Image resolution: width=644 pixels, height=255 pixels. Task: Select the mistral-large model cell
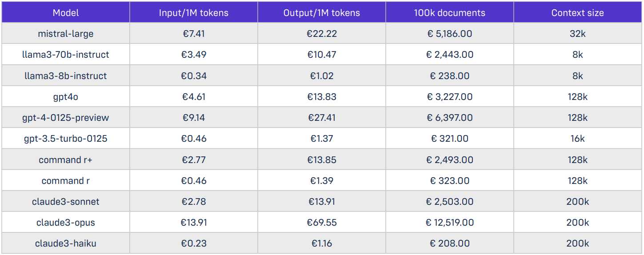66,34
